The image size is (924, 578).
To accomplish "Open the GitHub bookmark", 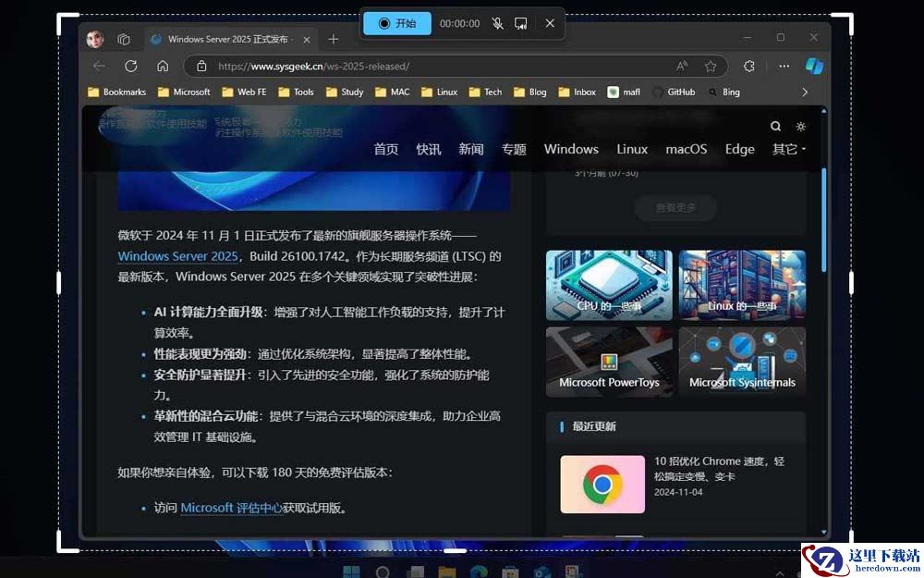I will pyautogui.click(x=674, y=92).
